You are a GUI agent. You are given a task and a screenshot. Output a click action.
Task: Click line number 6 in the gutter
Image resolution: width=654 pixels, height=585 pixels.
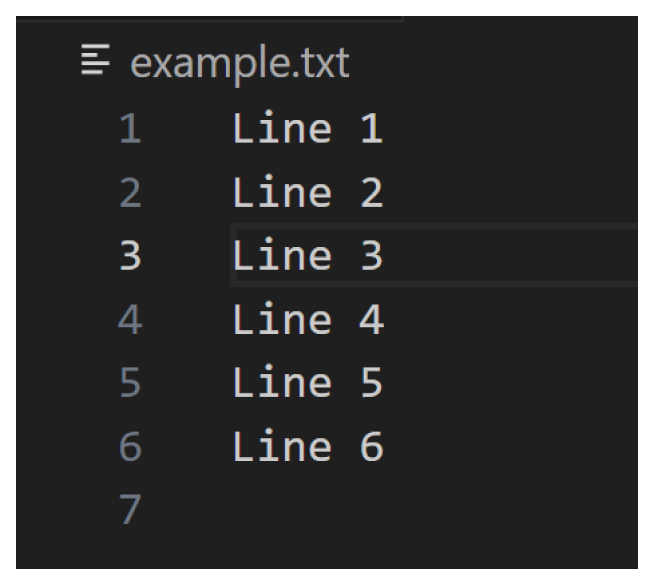(x=130, y=447)
